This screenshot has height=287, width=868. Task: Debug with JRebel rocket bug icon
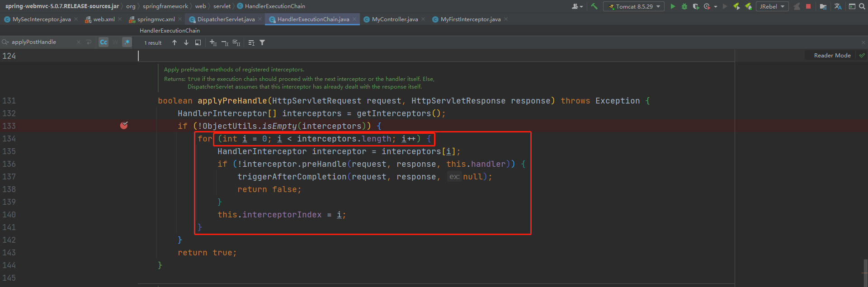(748, 6)
